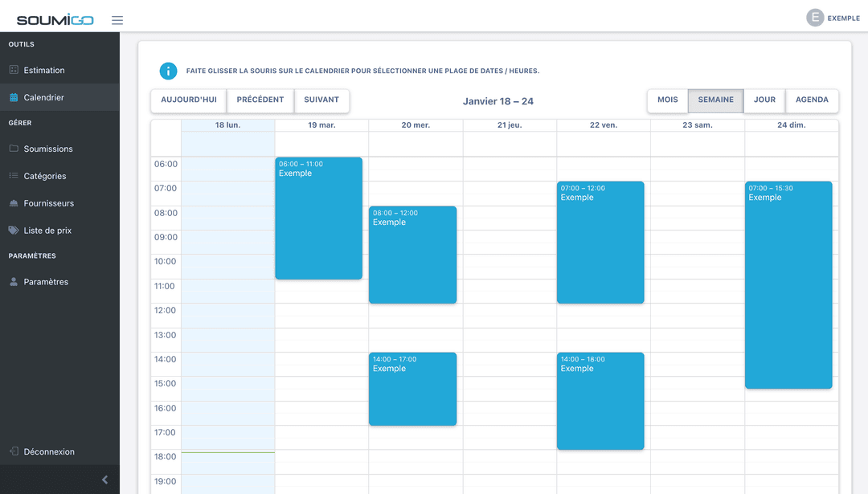Click the Aujourd'hui button
This screenshot has height=494, width=868.
[x=186, y=100]
